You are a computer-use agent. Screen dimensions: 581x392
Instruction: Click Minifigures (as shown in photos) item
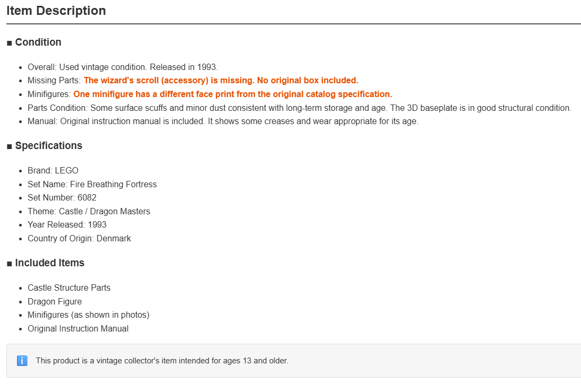89,315
